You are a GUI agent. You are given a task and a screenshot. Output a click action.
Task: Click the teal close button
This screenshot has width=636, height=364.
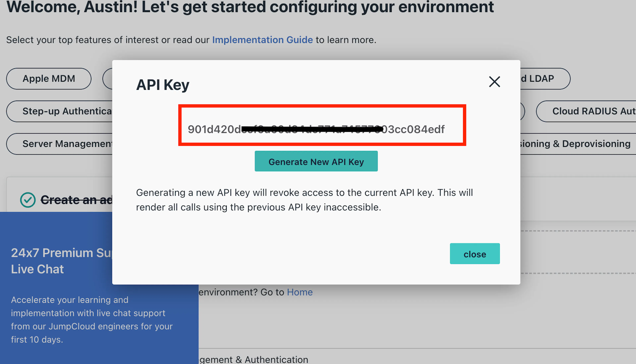(x=475, y=254)
